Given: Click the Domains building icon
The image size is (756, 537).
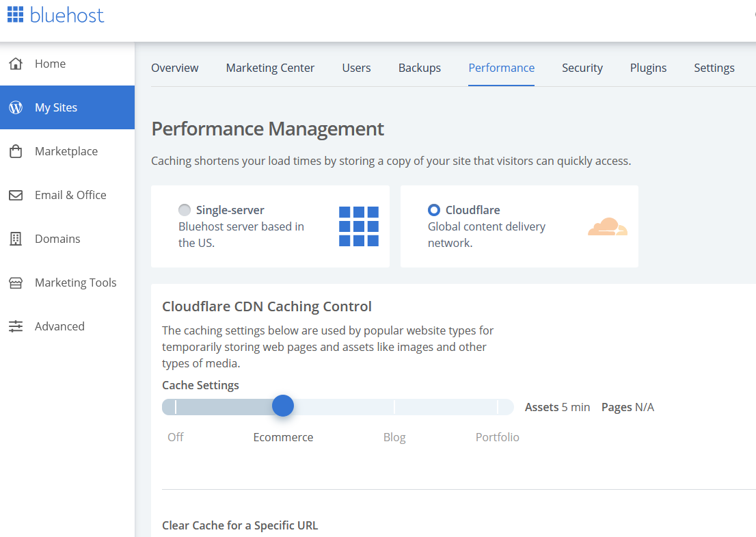Looking at the screenshot, I should (16, 239).
